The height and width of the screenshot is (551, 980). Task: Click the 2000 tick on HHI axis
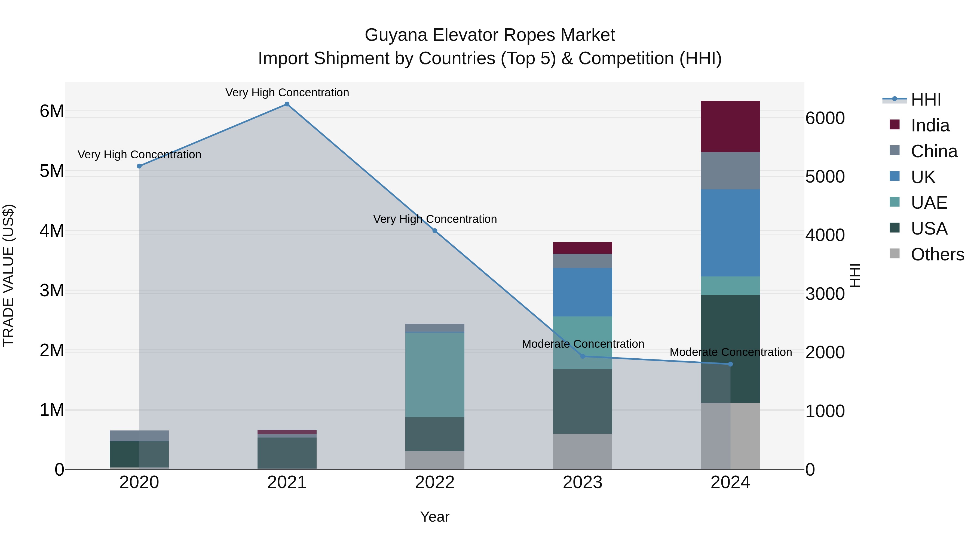pyautogui.click(x=825, y=352)
